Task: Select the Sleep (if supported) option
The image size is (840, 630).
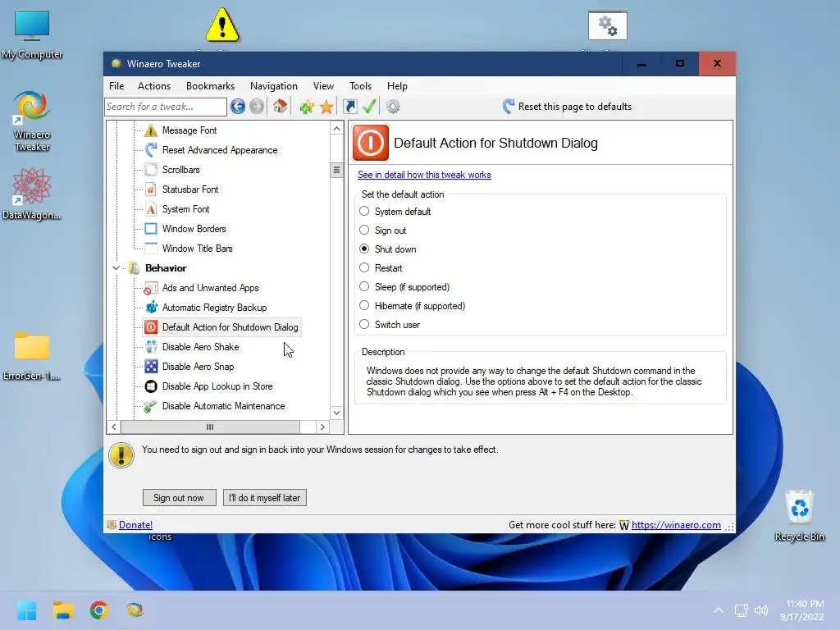Action: (364, 286)
